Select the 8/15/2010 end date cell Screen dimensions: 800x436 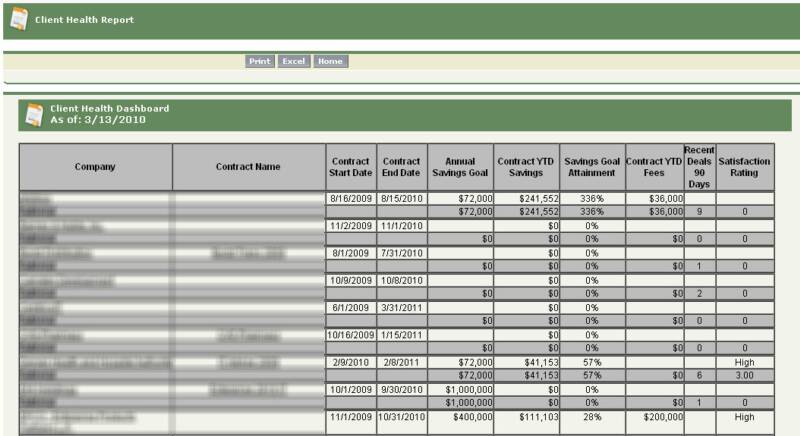point(402,198)
